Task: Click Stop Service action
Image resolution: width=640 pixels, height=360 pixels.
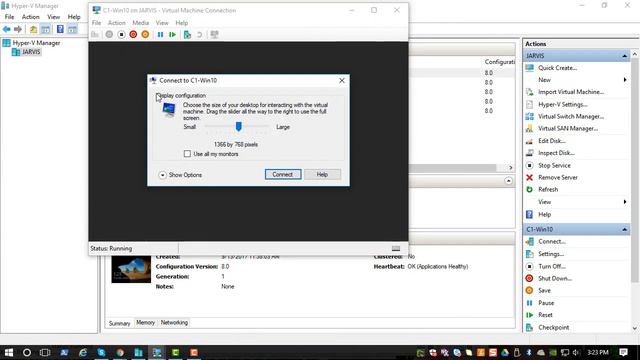Action: point(554,165)
